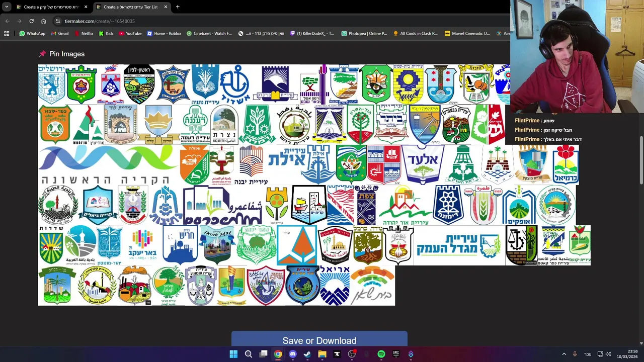Select the אופקים emblem

(x=518, y=205)
